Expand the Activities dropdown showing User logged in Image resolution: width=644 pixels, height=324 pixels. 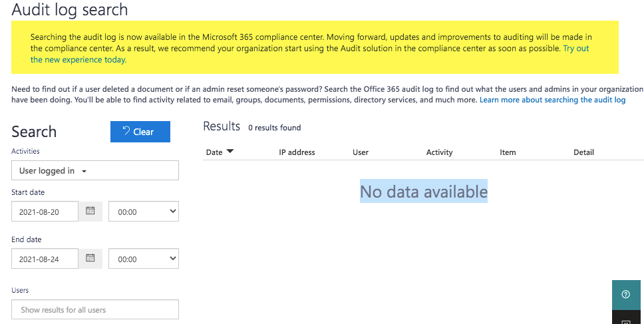[x=95, y=171]
